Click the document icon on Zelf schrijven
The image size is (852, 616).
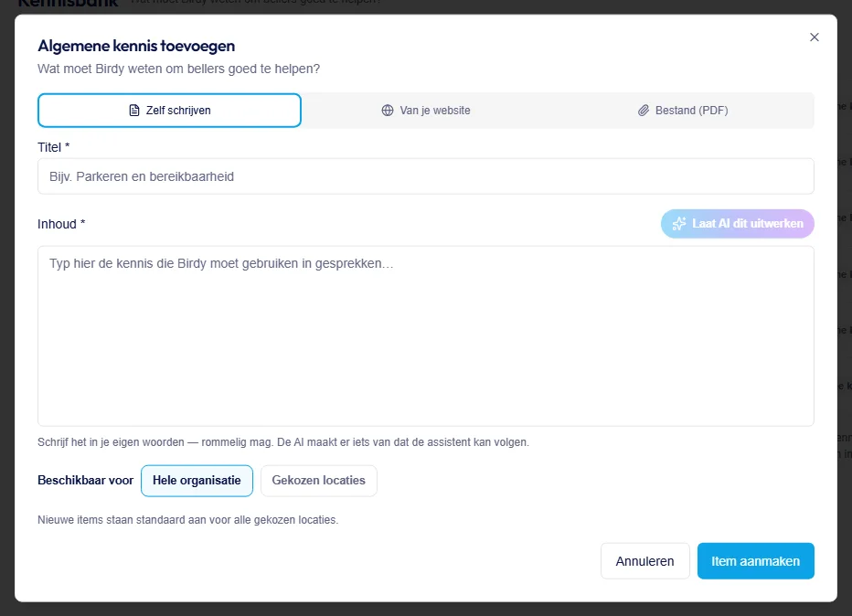click(x=134, y=111)
